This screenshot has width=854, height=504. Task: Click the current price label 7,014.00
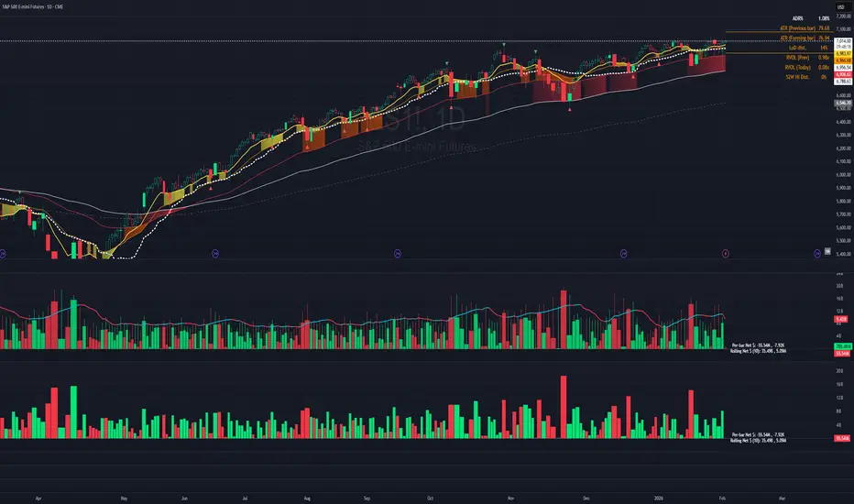[x=844, y=41]
